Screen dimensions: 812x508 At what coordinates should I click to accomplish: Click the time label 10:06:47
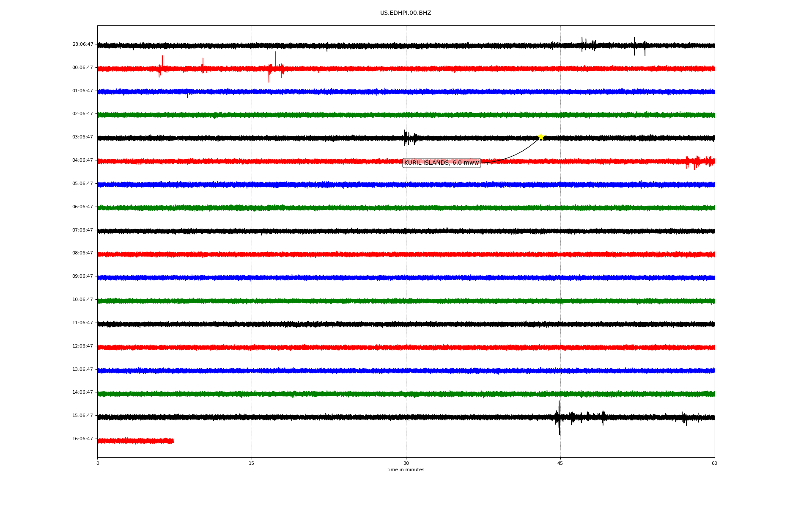click(x=83, y=300)
